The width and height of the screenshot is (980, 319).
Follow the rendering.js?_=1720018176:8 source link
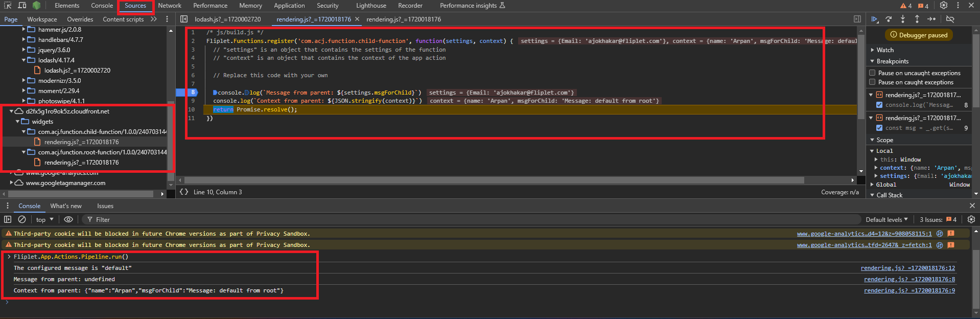pos(909,279)
